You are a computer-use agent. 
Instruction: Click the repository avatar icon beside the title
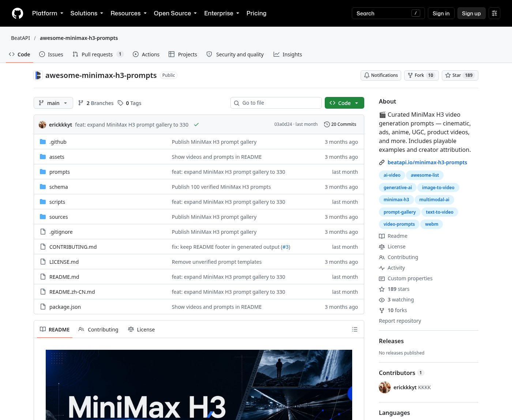pos(38,75)
